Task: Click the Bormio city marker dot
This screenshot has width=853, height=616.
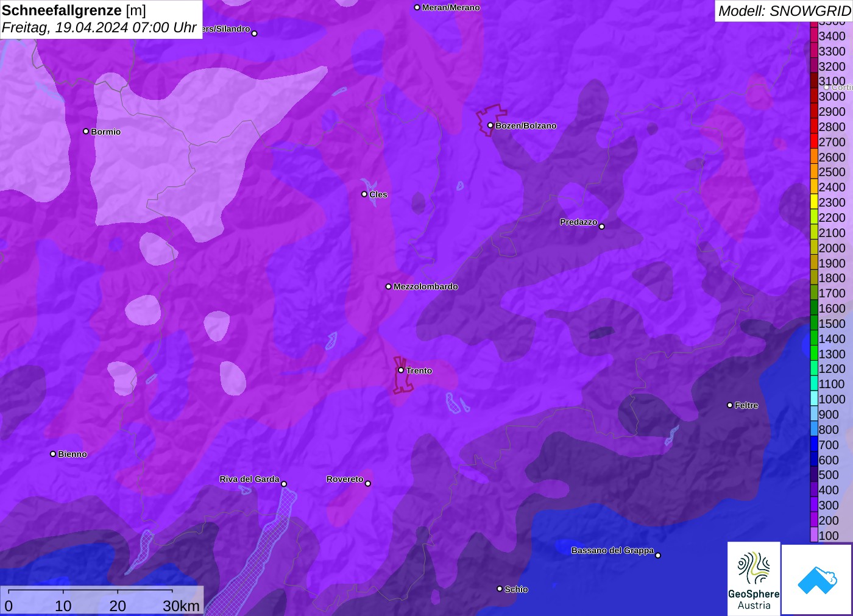Action: pyautogui.click(x=86, y=131)
